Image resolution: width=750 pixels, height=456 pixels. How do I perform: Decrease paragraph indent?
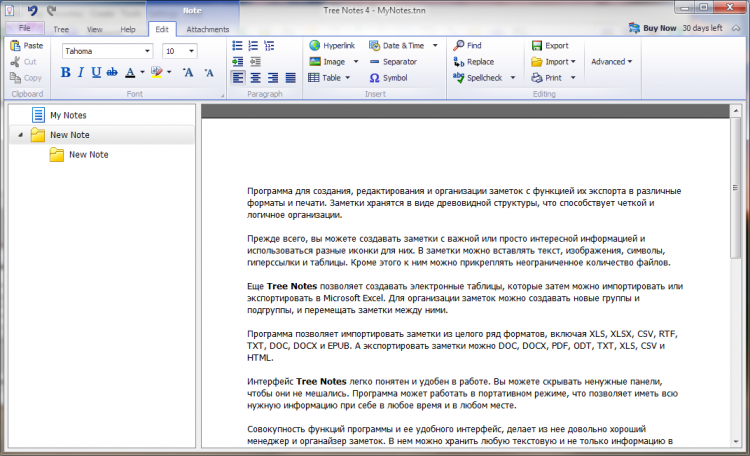coord(255,61)
